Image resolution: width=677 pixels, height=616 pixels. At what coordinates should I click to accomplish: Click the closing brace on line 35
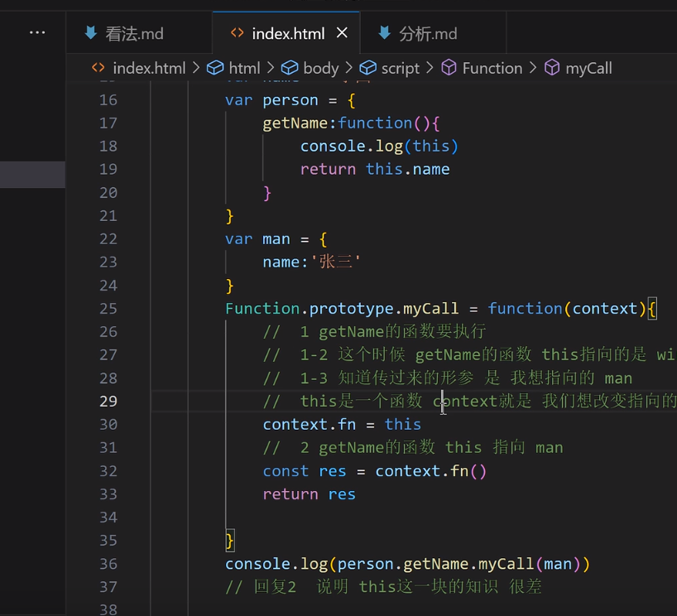(x=230, y=541)
